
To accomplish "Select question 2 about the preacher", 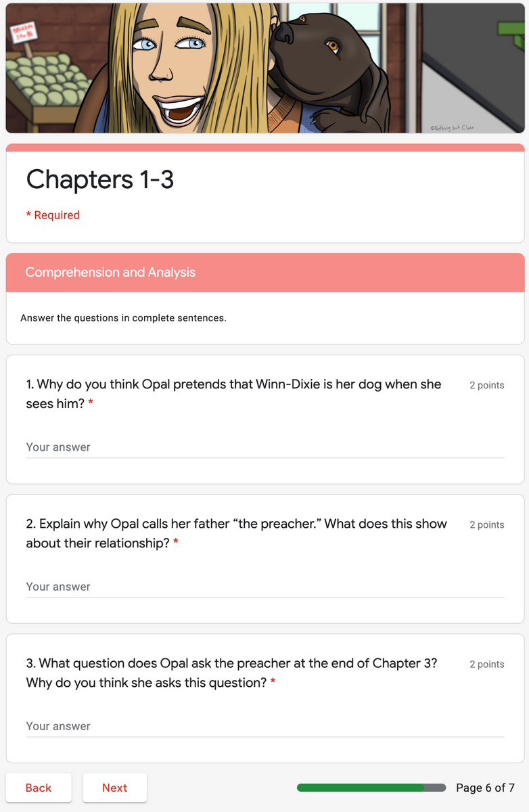I will coord(236,533).
